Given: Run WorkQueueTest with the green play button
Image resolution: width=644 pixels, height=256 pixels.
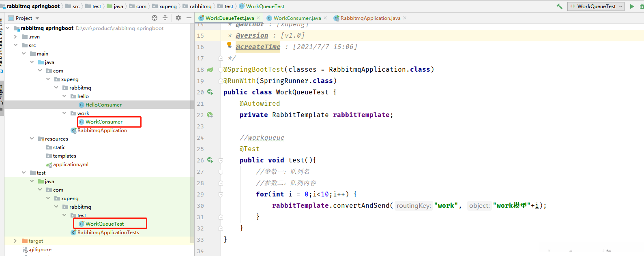Looking at the screenshot, I should pyautogui.click(x=632, y=6).
